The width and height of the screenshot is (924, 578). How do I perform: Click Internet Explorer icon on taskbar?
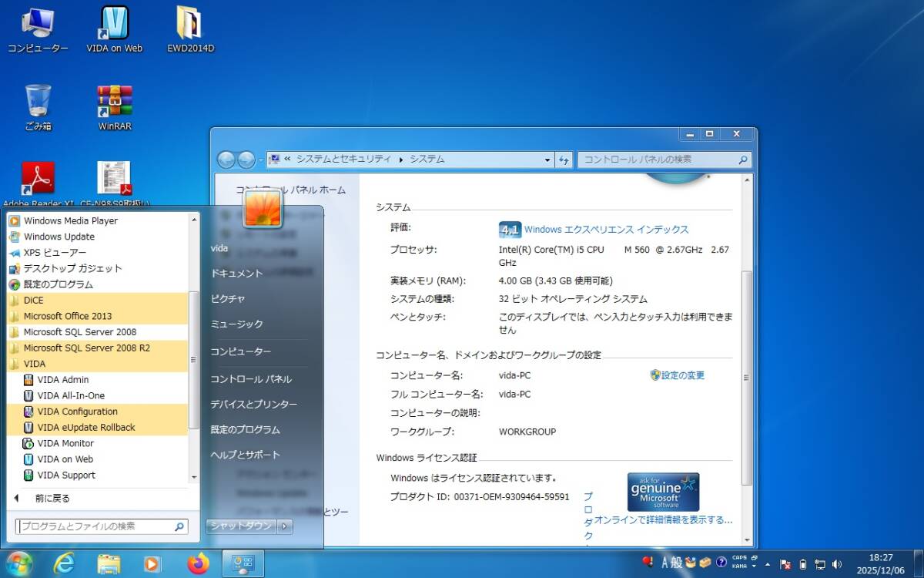click(x=65, y=564)
